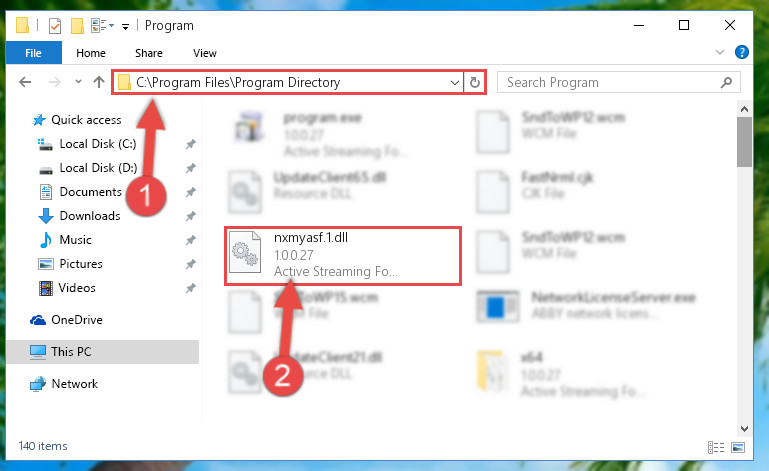This screenshot has width=769, height=471.
Task: Select the x64 folder item
Action: click(559, 374)
